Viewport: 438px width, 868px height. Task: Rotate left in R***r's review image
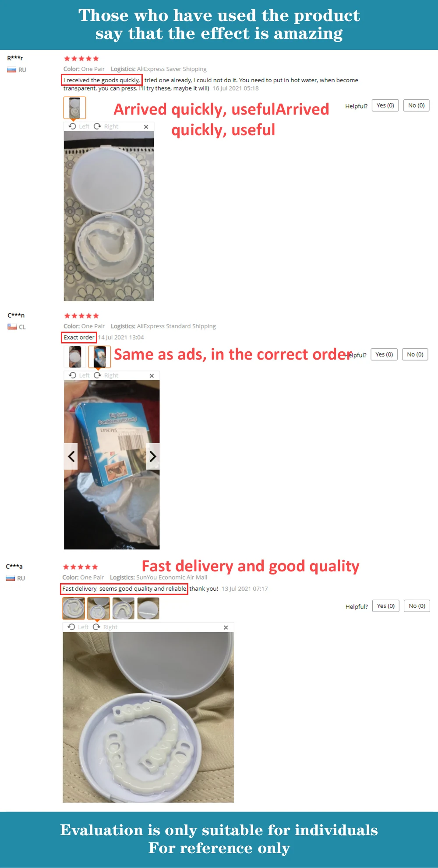[79, 126]
